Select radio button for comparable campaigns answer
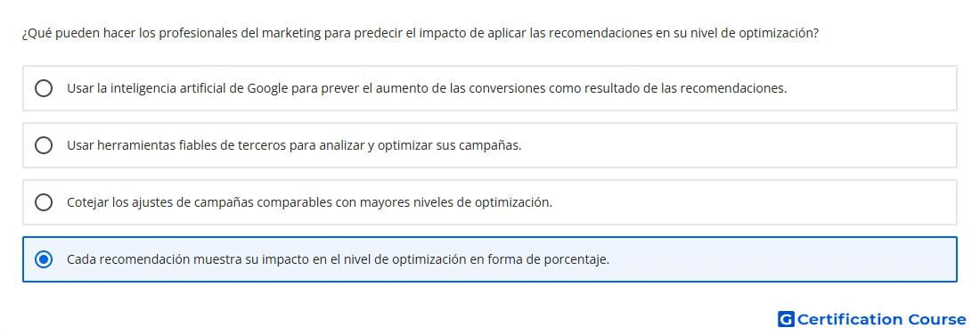980x336 pixels. [44, 202]
